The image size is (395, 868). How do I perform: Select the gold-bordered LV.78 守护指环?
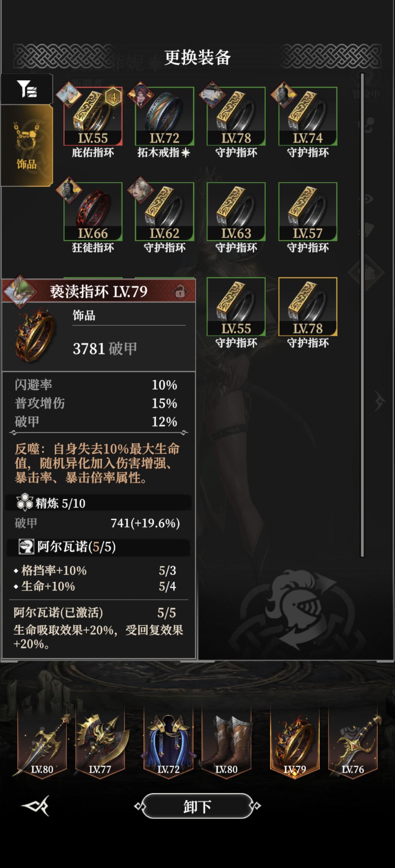tap(308, 307)
